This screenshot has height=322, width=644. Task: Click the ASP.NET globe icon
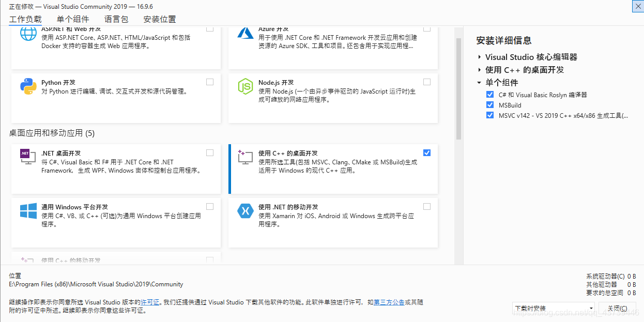(28, 33)
